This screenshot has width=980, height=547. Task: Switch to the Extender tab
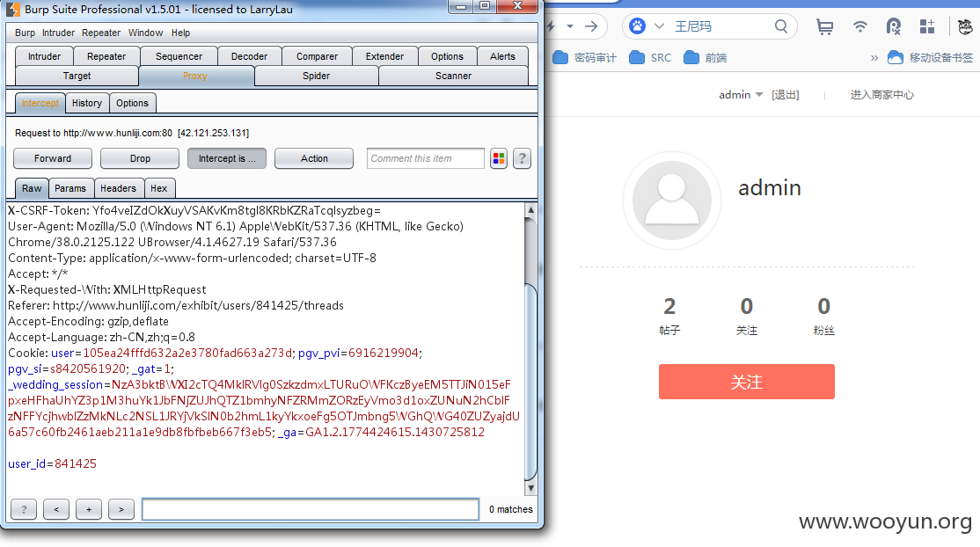[384, 56]
